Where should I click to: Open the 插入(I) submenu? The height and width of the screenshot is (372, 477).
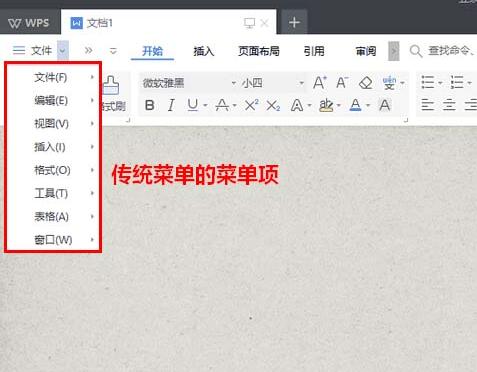click(53, 147)
